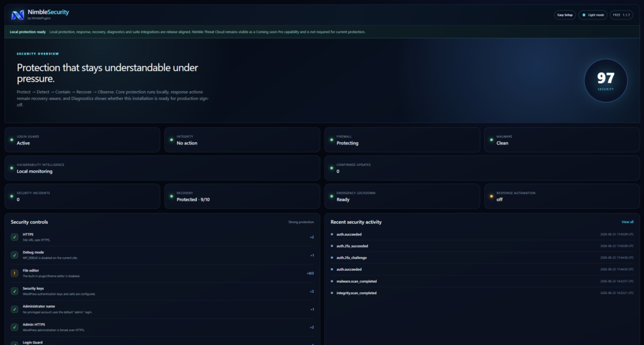644x345 pixels.
Task: Click the SECURITY OVERVIEW section label
Action: (38, 54)
